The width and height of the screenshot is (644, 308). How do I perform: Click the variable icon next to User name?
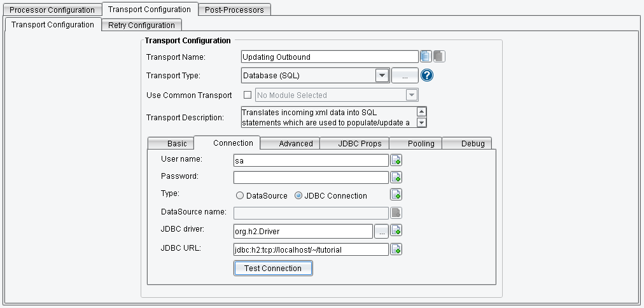(396, 160)
